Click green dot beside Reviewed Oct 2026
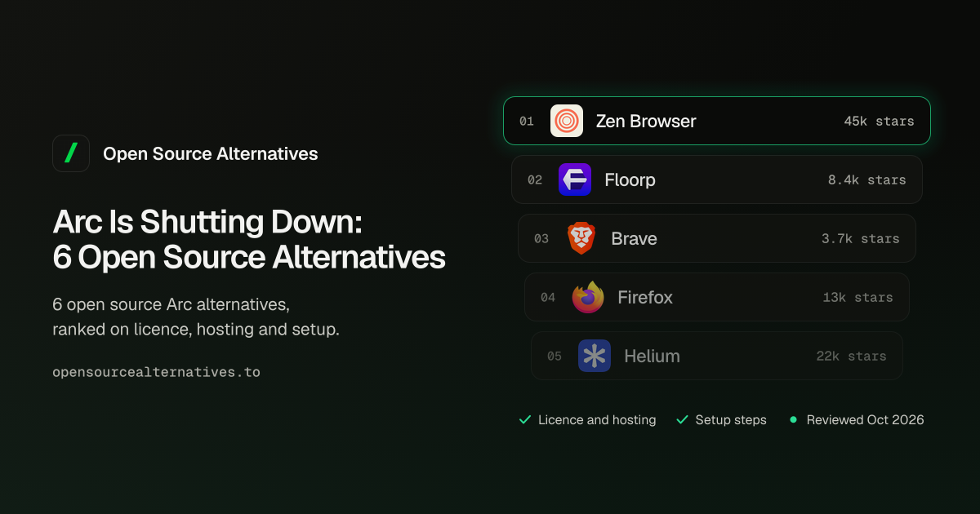The height and width of the screenshot is (514, 980). 793,420
